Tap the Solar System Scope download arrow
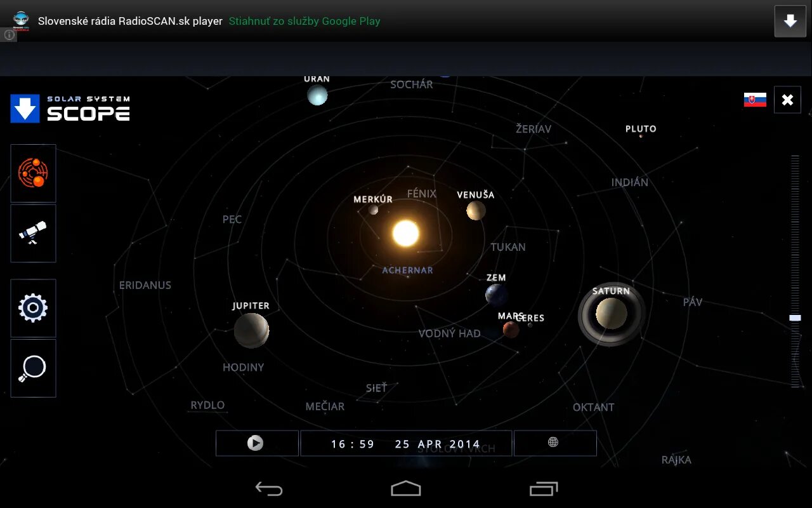The width and height of the screenshot is (812, 508). click(x=25, y=109)
